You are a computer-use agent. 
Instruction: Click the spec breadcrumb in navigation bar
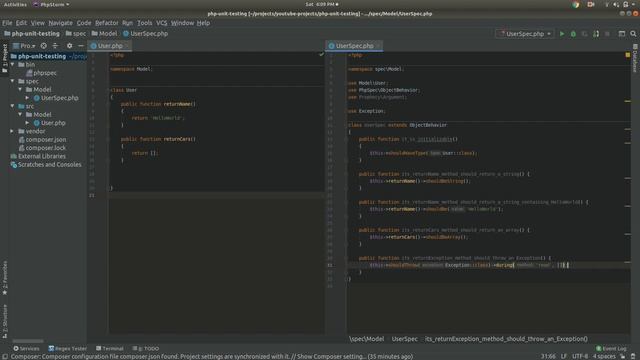point(76,34)
